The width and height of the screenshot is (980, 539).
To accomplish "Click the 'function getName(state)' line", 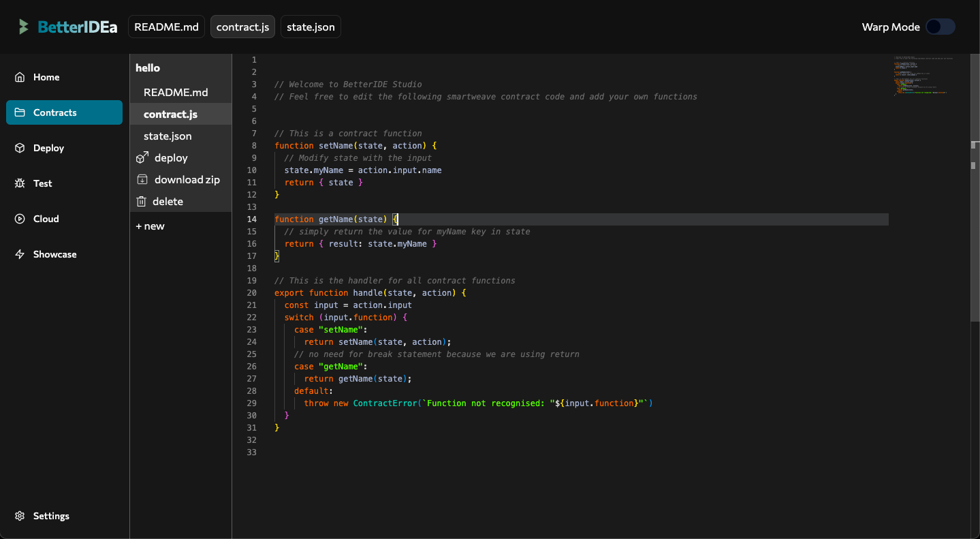I will (336, 219).
